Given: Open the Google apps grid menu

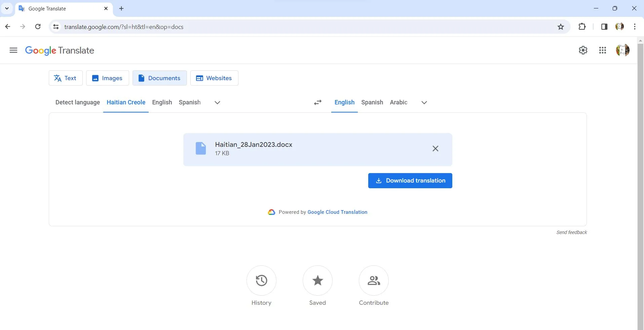Looking at the screenshot, I should pyautogui.click(x=602, y=50).
